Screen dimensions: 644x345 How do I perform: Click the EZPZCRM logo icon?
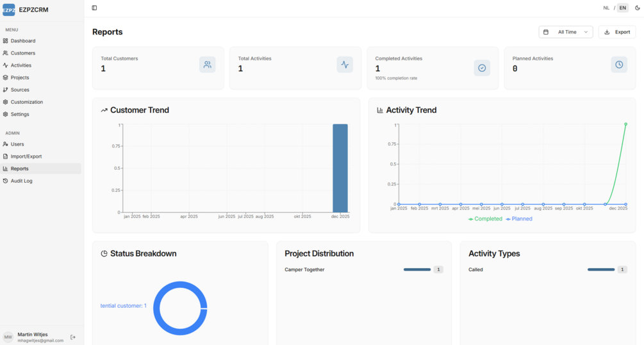tap(8, 10)
